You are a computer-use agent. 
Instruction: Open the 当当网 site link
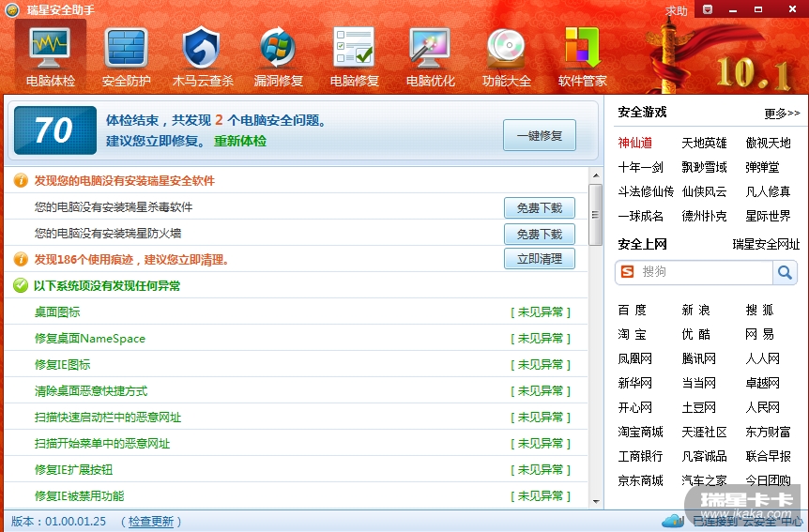(699, 383)
